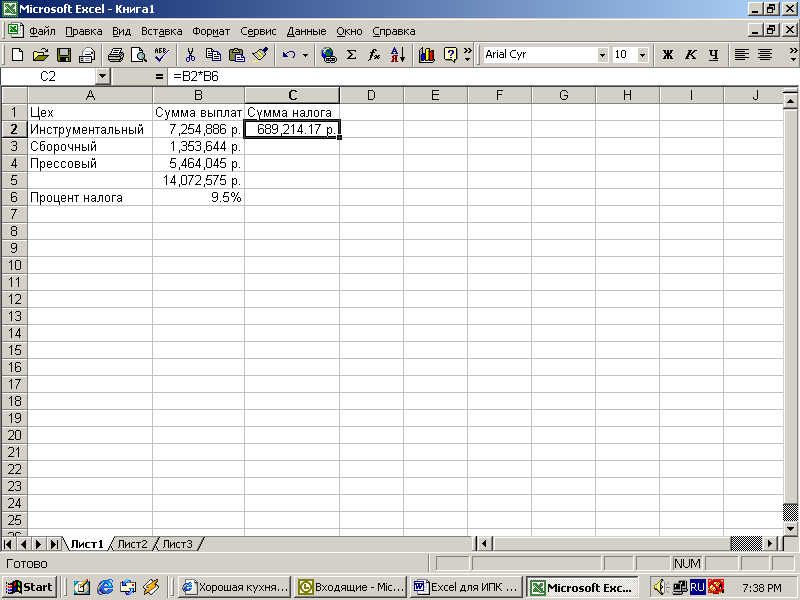Viewport: 800px width, 600px height.
Task: Open Office Assistant help icon
Action: point(450,55)
